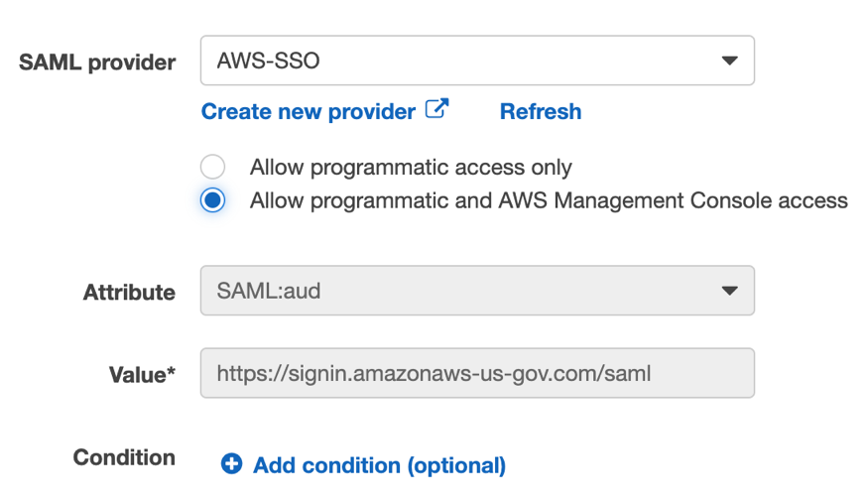Click the Add condition (optional) link
Image resolution: width=868 pixels, height=500 pixels.
[x=379, y=465]
